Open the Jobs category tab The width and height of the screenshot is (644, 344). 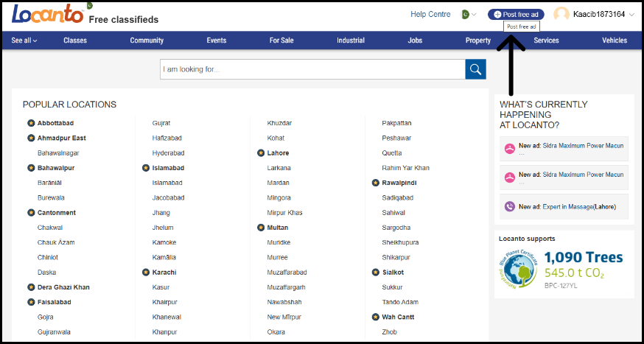tap(415, 41)
